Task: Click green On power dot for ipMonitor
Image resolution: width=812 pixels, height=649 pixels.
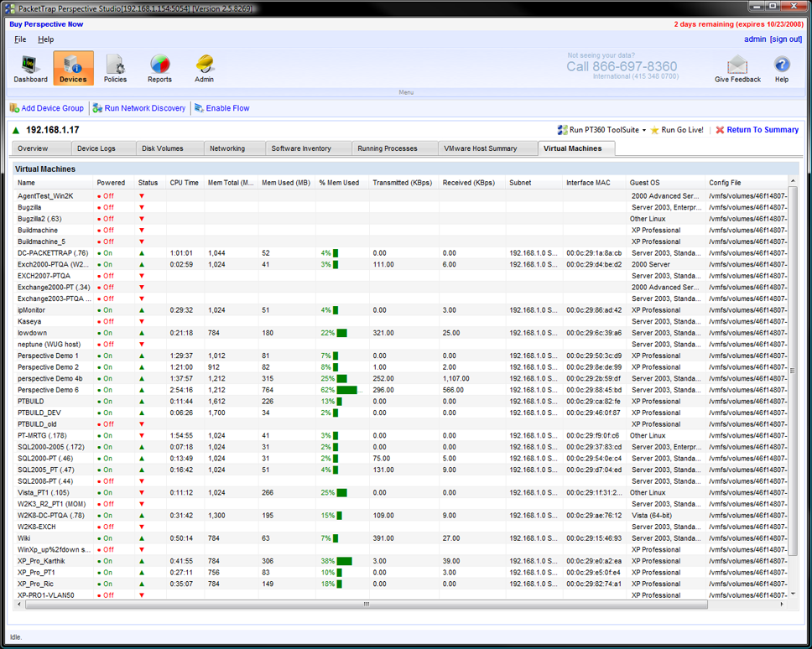Action: pos(99,310)
